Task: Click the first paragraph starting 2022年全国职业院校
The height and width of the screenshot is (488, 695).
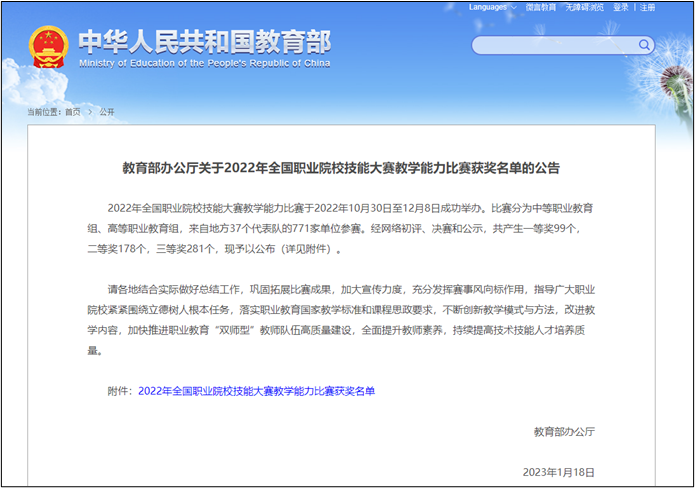Action: pos(340,229)
